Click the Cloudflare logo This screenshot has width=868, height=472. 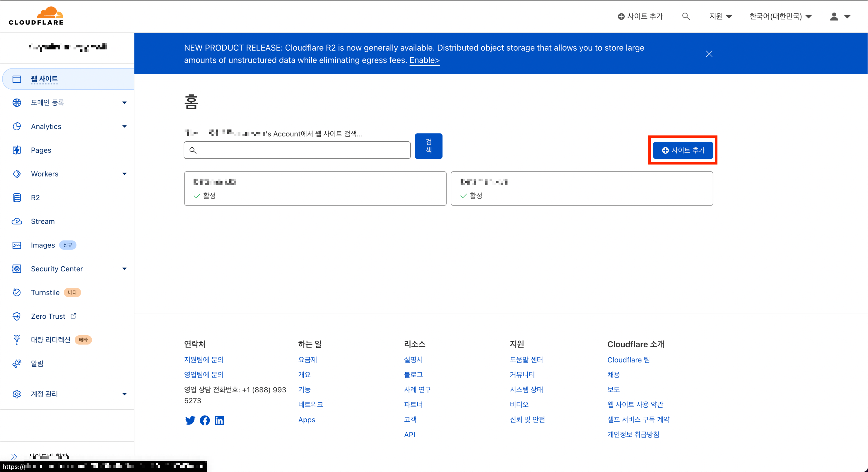click(x=36, y=16)
